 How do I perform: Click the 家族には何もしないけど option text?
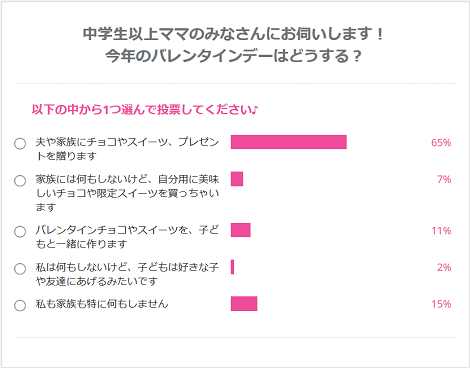point(127,193)
